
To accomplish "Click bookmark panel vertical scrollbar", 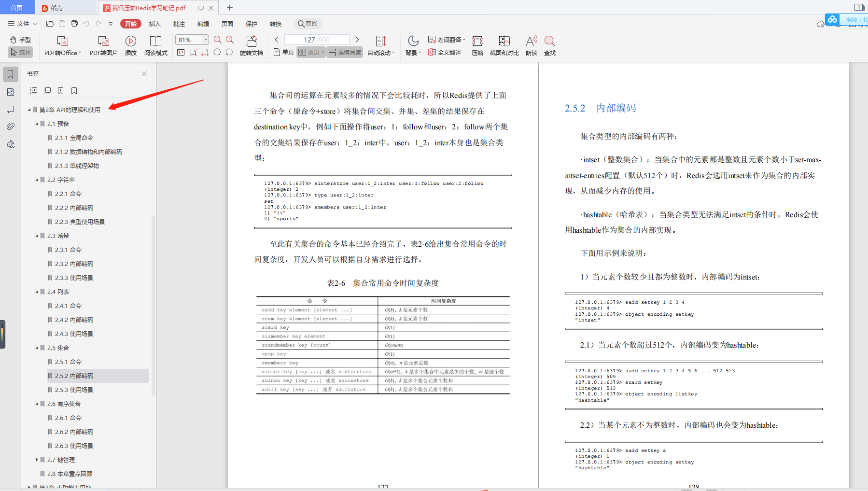I will point(154,306).
